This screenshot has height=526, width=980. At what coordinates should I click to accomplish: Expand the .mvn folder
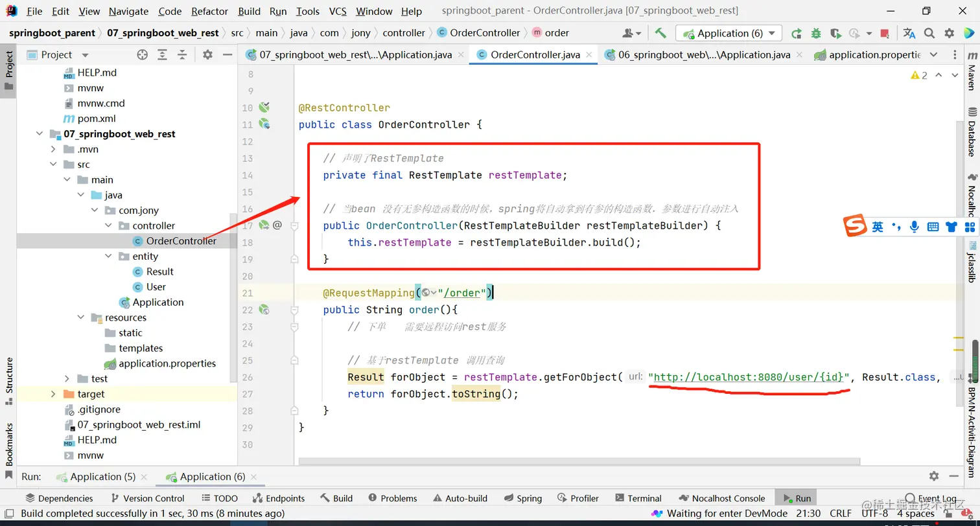(x=53, y=149)
